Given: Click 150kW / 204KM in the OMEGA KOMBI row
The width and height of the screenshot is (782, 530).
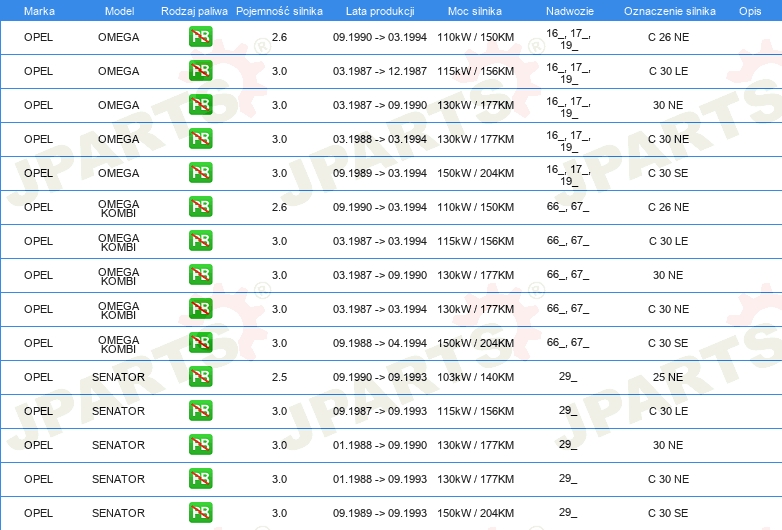Looking at the screenshot, I should click(x=475, y=343).
